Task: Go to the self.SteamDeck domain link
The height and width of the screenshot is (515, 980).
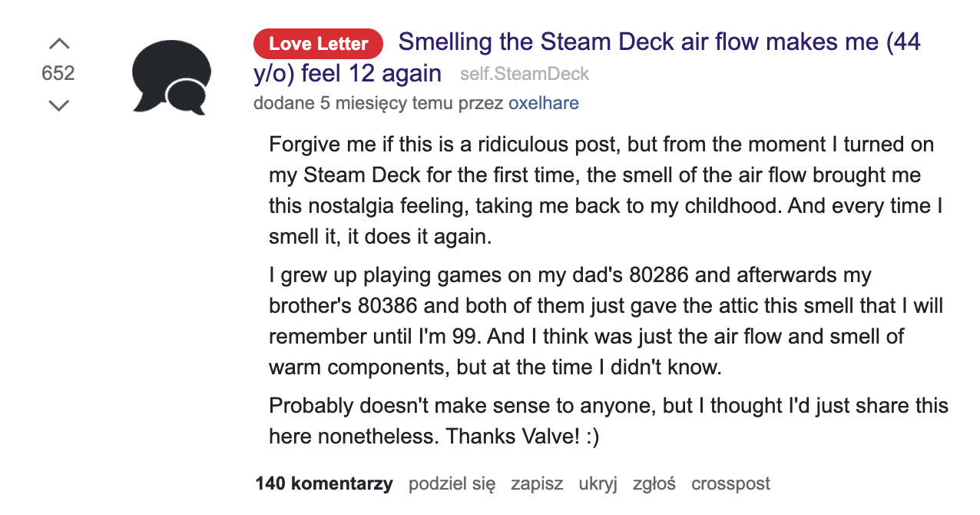Action: pos(525,74)
